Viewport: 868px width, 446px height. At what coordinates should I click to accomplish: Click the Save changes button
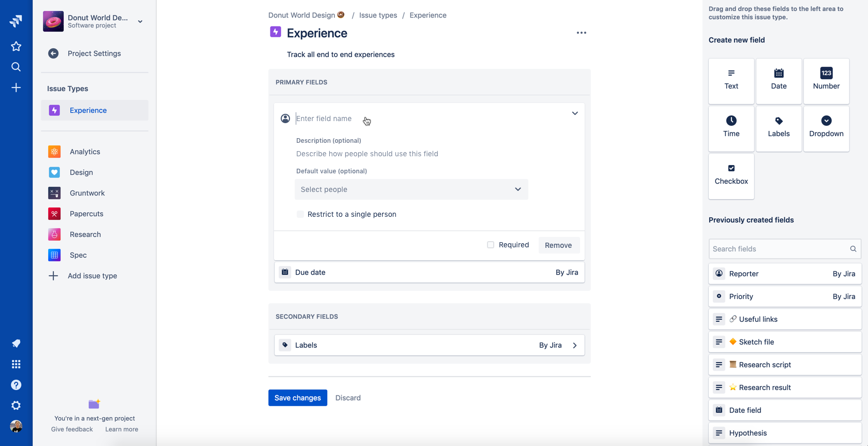[298, 398]
